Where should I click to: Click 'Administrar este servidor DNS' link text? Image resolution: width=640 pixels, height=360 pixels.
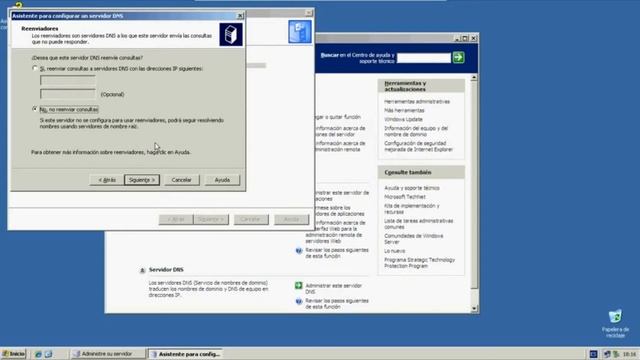pyautogui.click(x=333, y=289)
